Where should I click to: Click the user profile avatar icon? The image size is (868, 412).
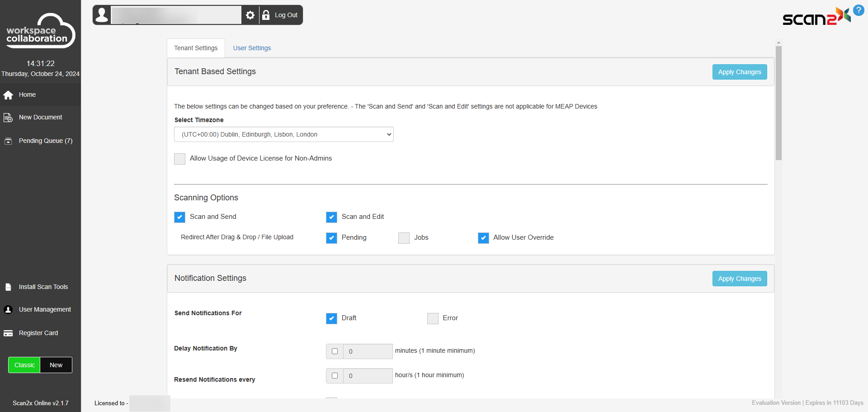(102, 15)
